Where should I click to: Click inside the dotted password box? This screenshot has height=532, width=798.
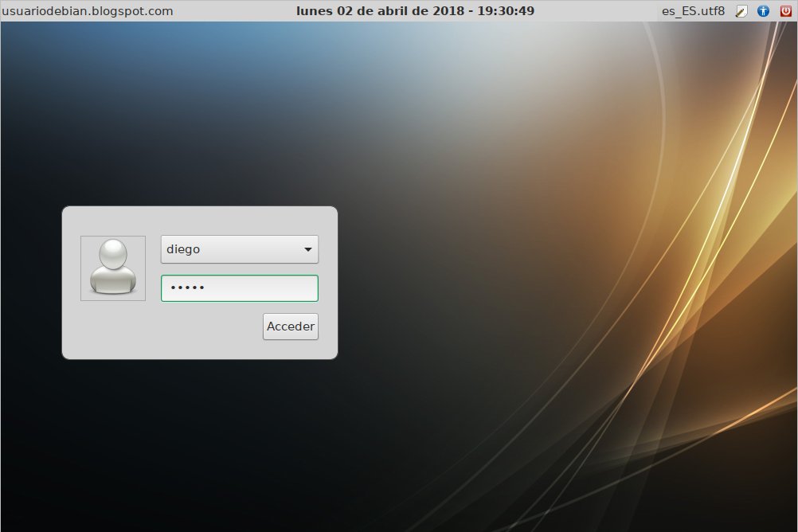coord(239,288)
